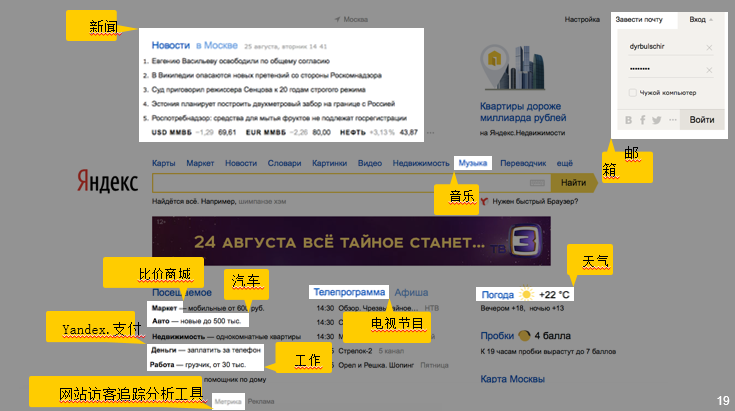Open Новости in the services bar
The image size is (735, 411).
241,163
